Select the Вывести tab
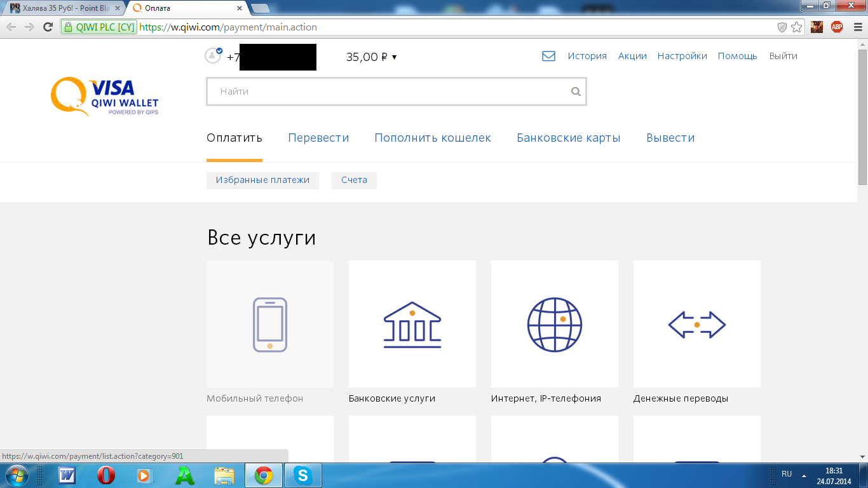This screenshot has height=488, width=868. coord(670,138)
